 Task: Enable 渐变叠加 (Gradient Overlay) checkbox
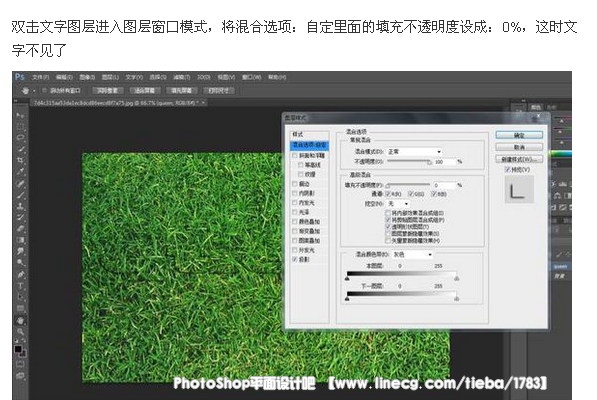point(295,231)
